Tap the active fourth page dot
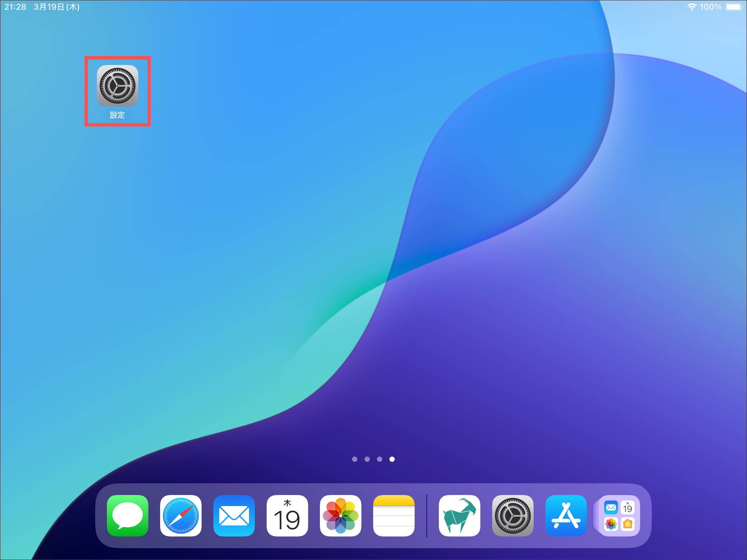The height and width of the screenshot is (560, 747). 392,459
